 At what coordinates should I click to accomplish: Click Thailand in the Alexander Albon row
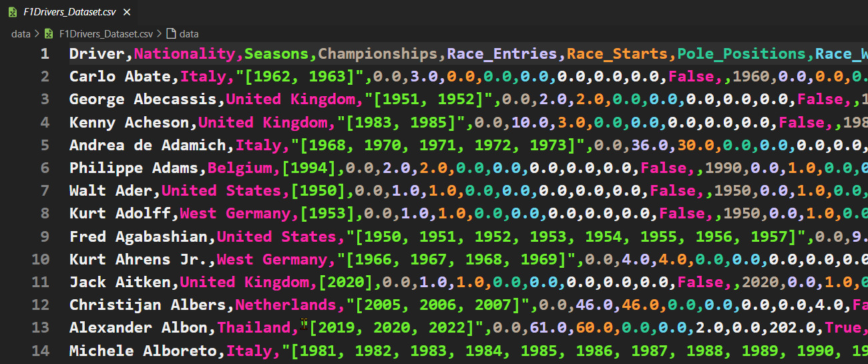tap(254, 328)
